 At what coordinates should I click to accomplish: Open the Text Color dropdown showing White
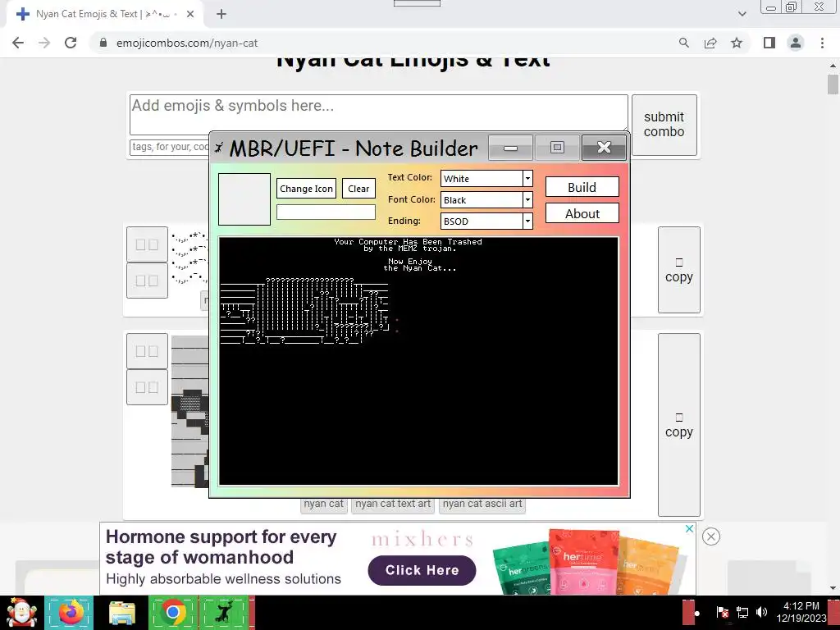486,178
